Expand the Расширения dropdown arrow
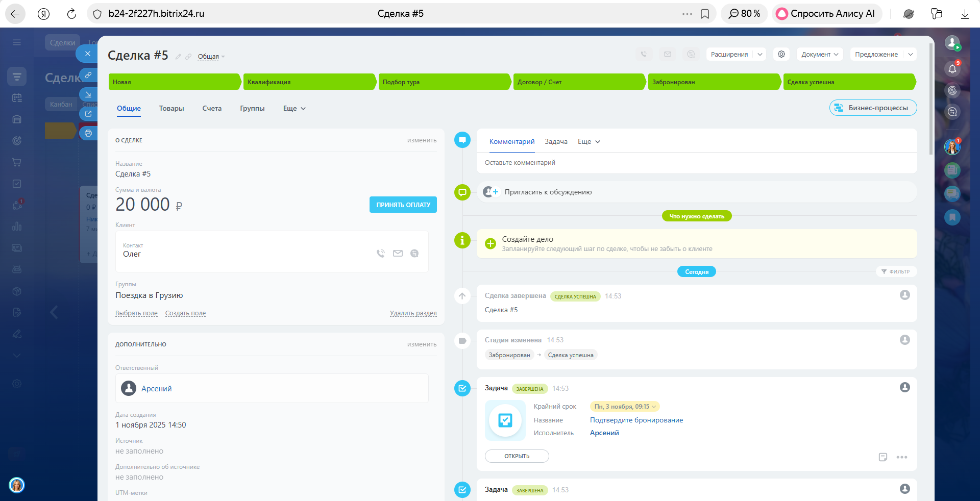 pyautogui.click(x=760, y=54)
